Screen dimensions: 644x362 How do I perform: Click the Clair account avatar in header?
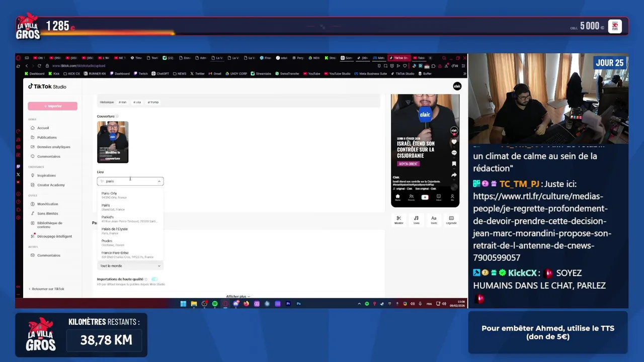point(457,86)
